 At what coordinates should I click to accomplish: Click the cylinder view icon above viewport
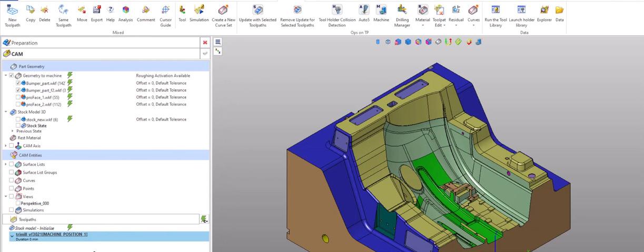378,42
